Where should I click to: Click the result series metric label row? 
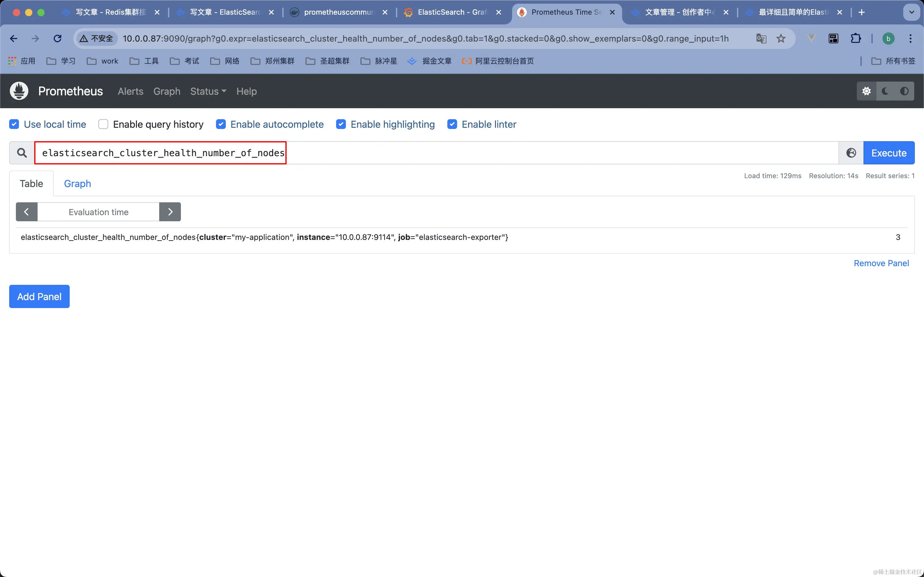click(264, 237)
